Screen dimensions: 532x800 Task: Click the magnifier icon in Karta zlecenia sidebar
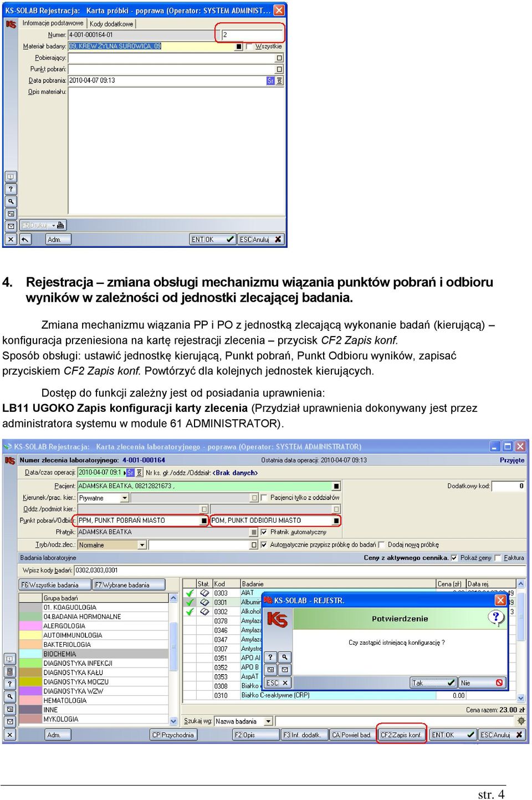pyautogui.click(x=9, y=696)
